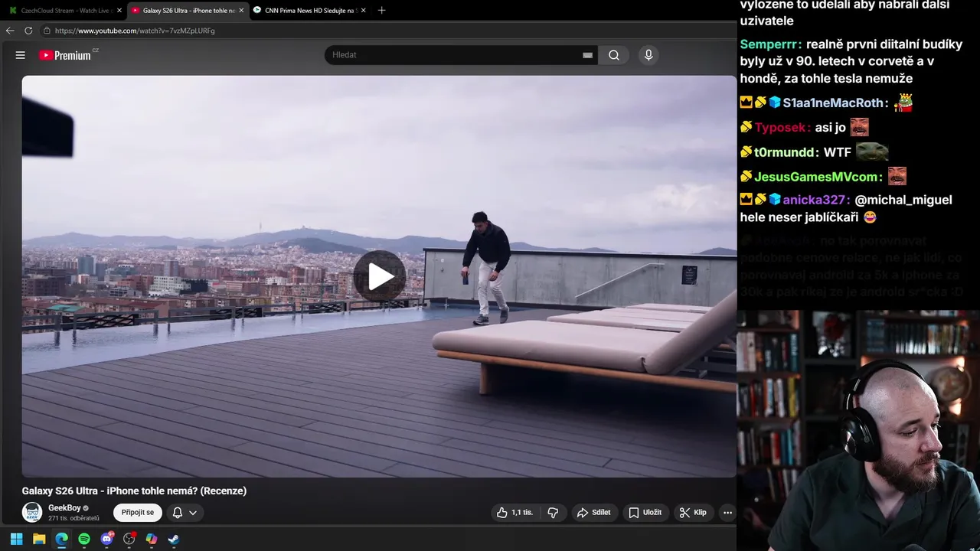Open Discord from taskbar
The width and height of the screenshot is (980, 551).
(x=106, y=539)
